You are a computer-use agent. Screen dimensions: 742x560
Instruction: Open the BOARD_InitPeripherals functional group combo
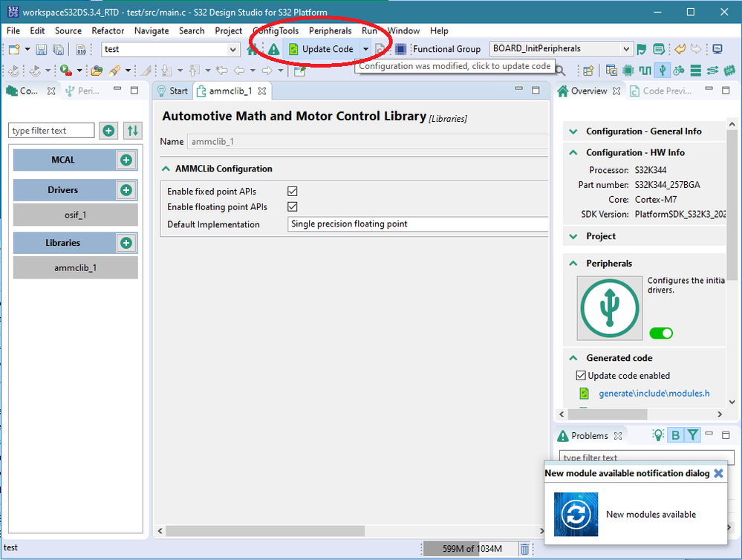pyautogui.click(x=561, y=49)
